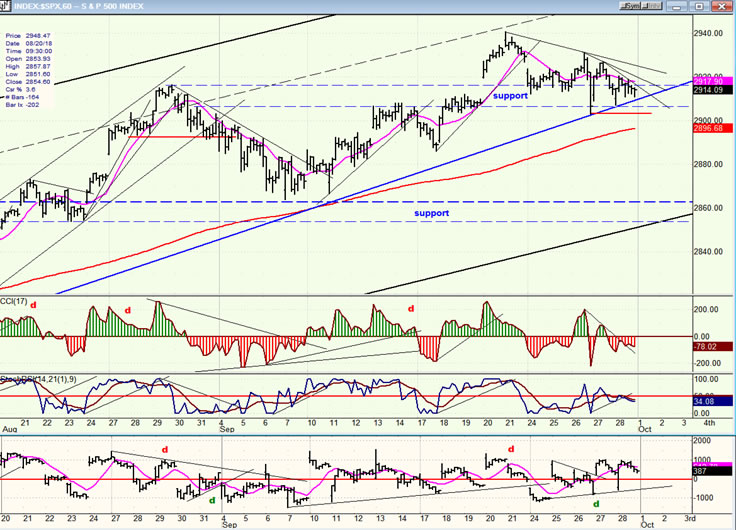This screenshot has height=530, width=736.
Task: Click the 'High 2857.87' row in the data box
Action: 28,67
